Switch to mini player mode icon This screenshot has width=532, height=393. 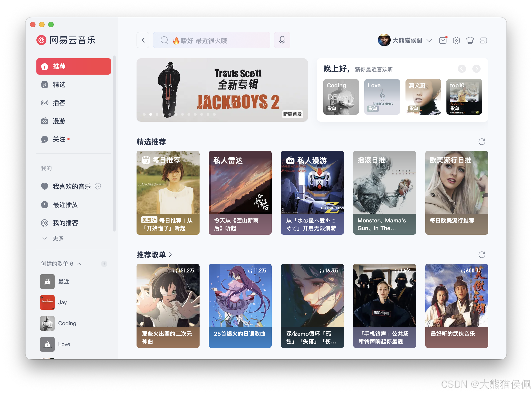point(484,41)
